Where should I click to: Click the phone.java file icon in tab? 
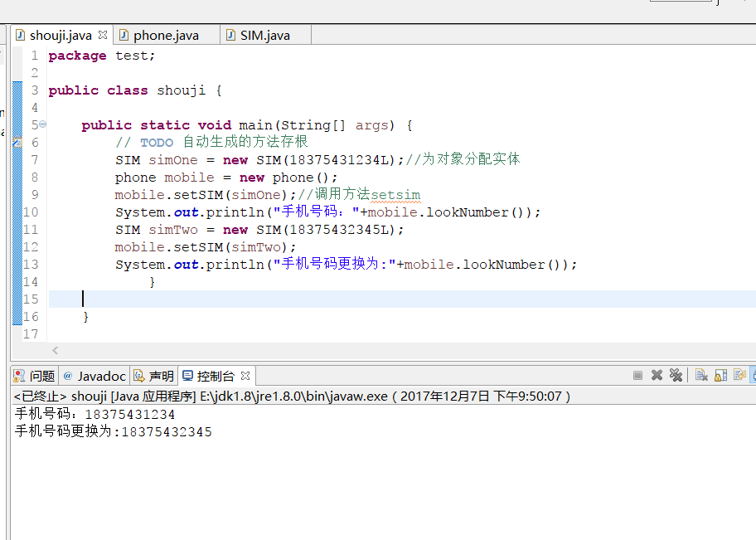124,35
